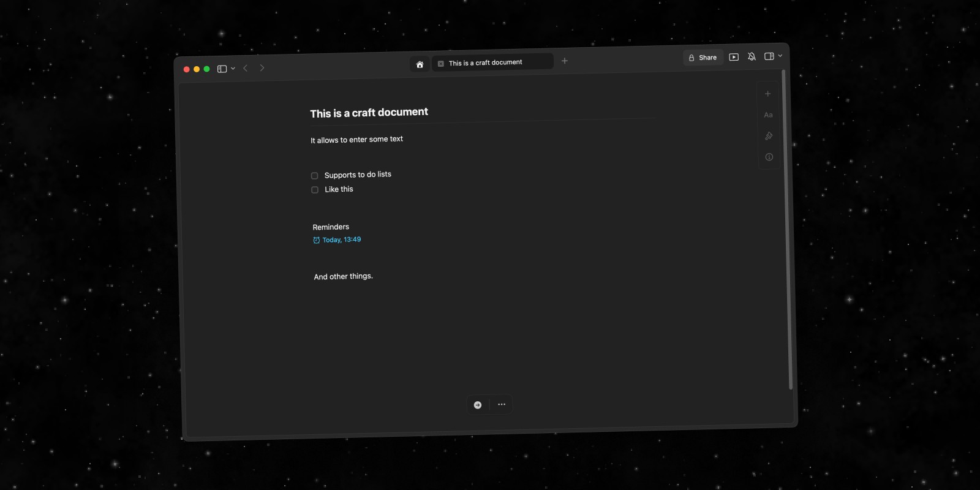Open text formatting Aa panel
Image resolution: width=980 pixels, height=490 pixels.
click(768, 115)
